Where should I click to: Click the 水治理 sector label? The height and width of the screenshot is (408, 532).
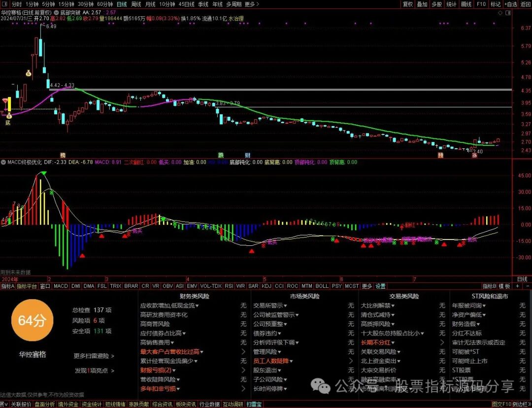pyautogui.click(x=236, y=19)
